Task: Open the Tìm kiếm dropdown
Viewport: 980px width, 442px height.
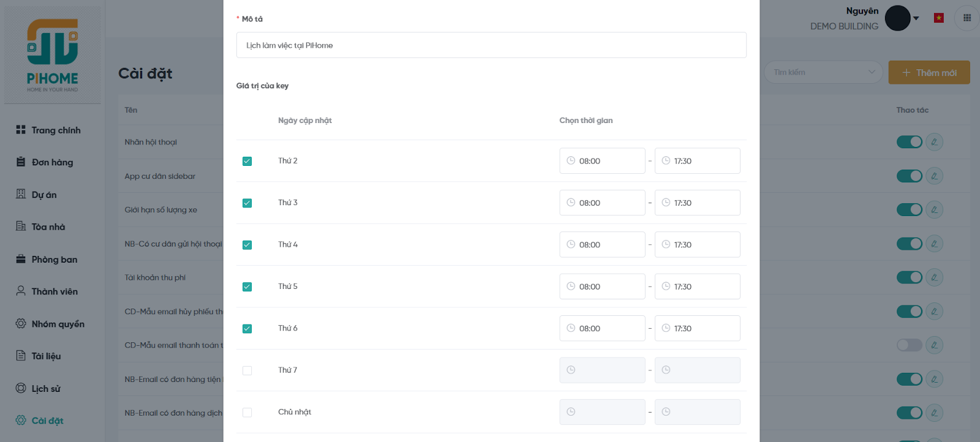Action: 823,72
